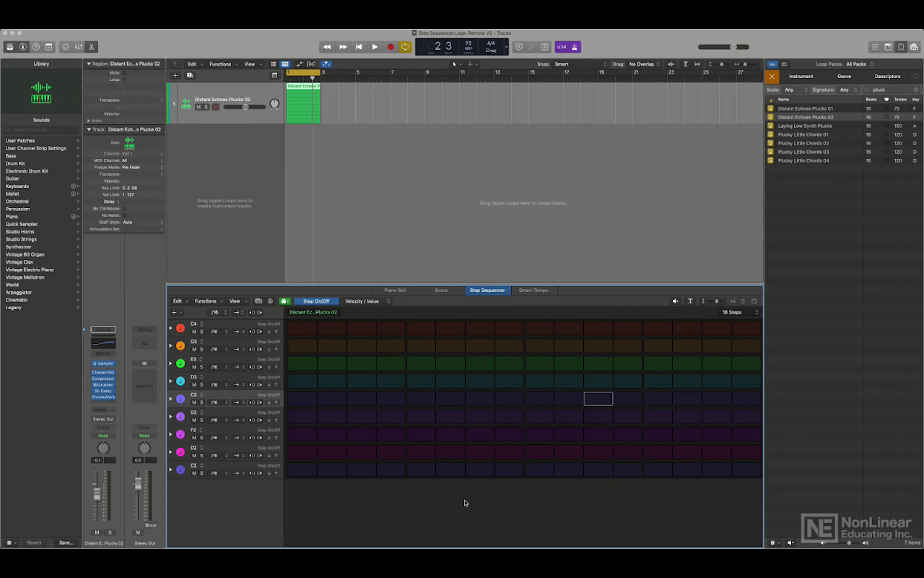Click the Step On/Off edit mode button
This screenshot has height=578, width=924.
coord(316,301)
